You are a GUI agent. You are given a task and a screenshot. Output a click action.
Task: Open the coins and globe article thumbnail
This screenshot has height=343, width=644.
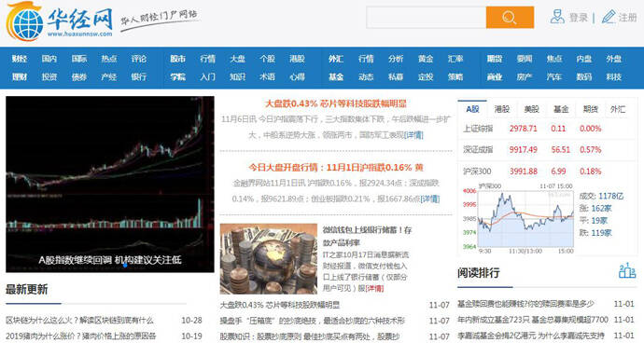click(269, 258)
